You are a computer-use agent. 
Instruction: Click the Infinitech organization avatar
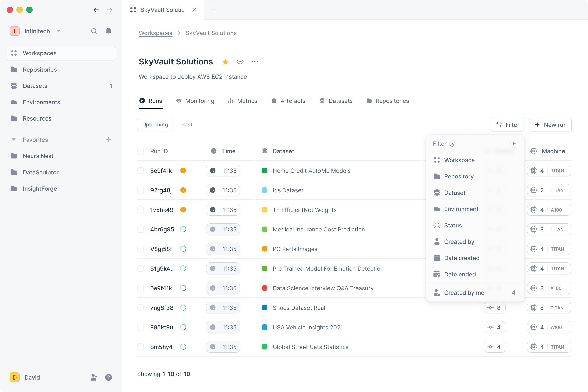click(x=14, y=31)
